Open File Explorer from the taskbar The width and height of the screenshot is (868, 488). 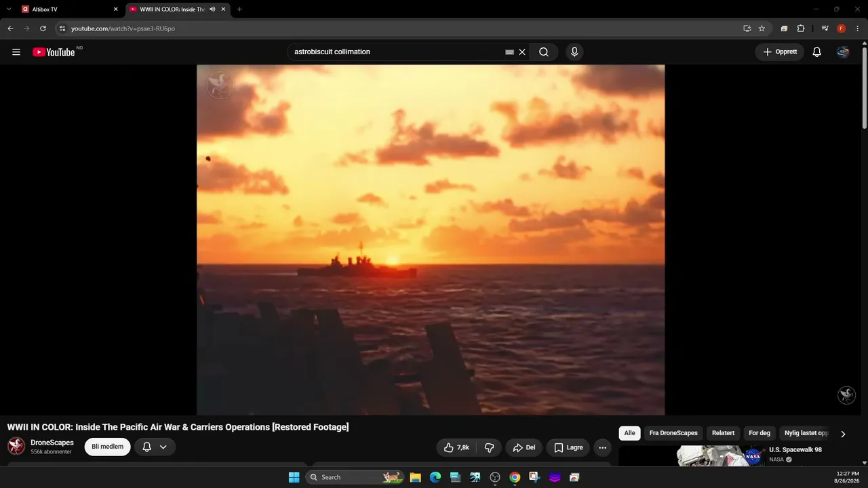pyautogui.click(x=416, y=477)
